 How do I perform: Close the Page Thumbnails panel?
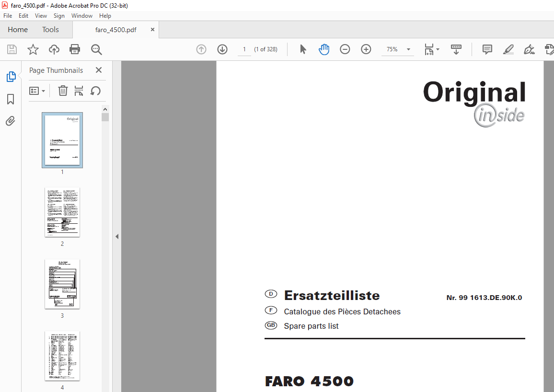pos(99,70)
